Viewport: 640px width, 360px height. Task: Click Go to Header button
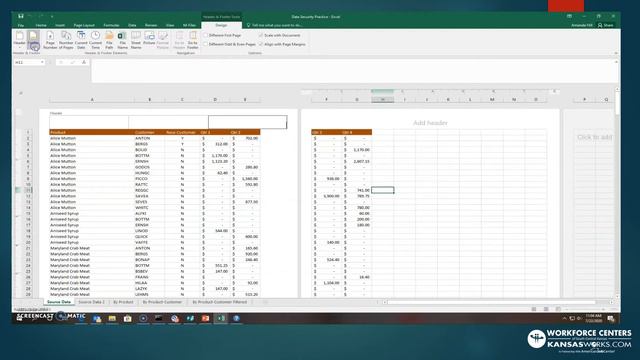[179, 40]
